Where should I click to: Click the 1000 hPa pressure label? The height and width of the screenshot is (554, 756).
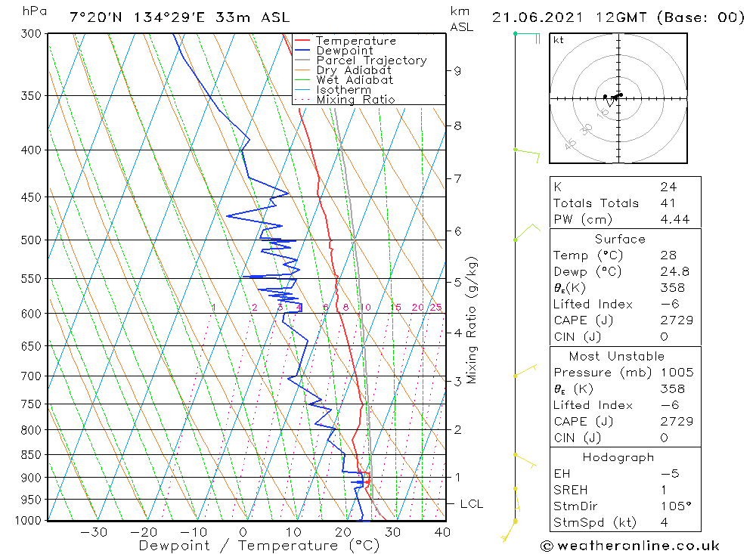tap(29, 521)
